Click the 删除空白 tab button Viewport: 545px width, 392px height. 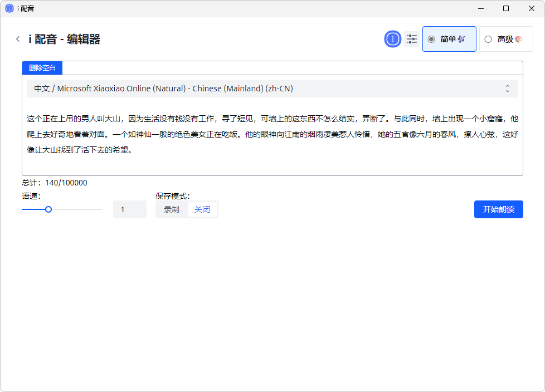(42, 68)
